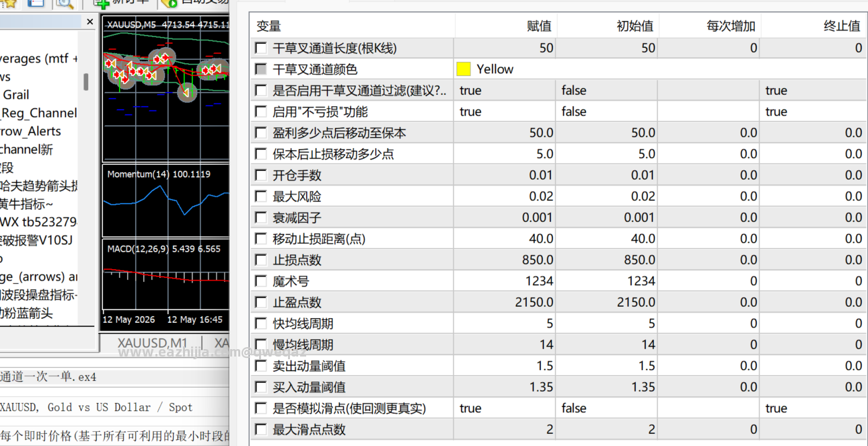Tick the 快均线周期 checkbox
The height and width of the screenshot is (446, 868).
pos(261,324)
